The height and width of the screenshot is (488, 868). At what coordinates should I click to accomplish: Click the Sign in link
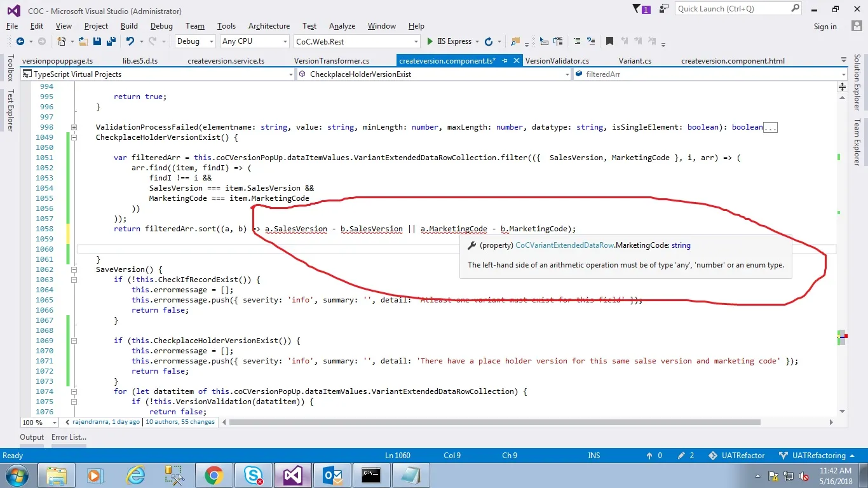[x=825, y=27]
